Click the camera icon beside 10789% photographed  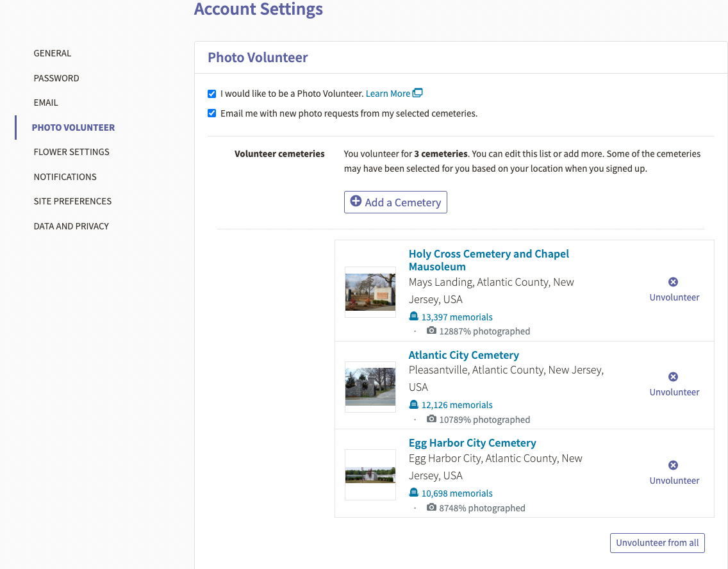[x=431, y=418]
